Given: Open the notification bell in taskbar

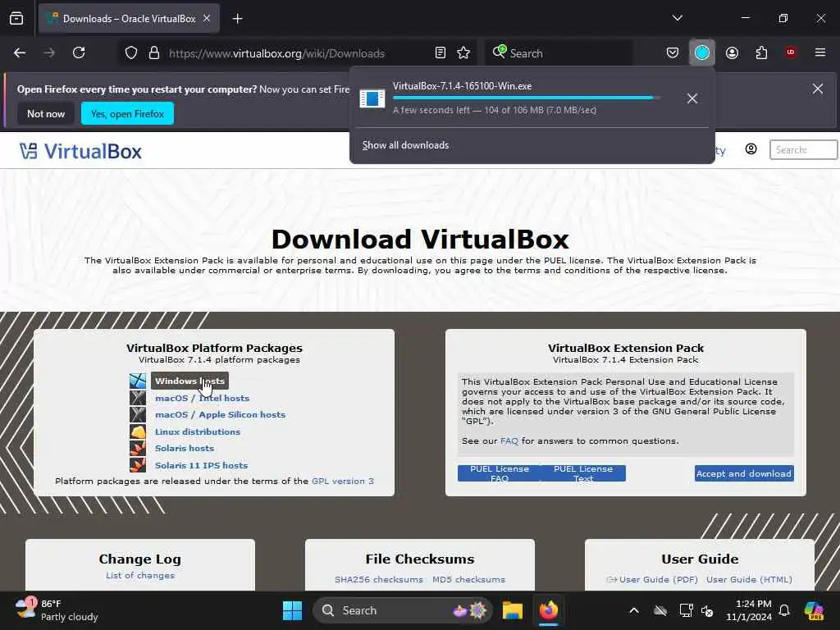Looking at the screenshot, I should point(784,610).
